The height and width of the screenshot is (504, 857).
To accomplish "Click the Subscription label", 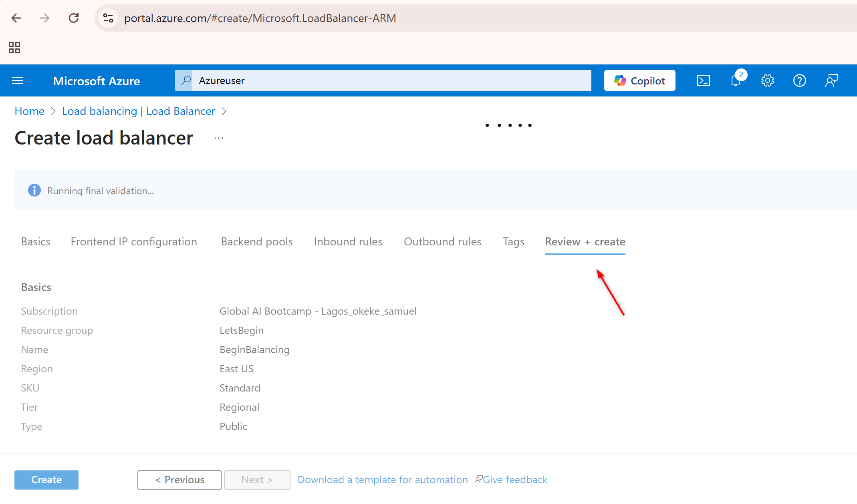I will point(49,311).
